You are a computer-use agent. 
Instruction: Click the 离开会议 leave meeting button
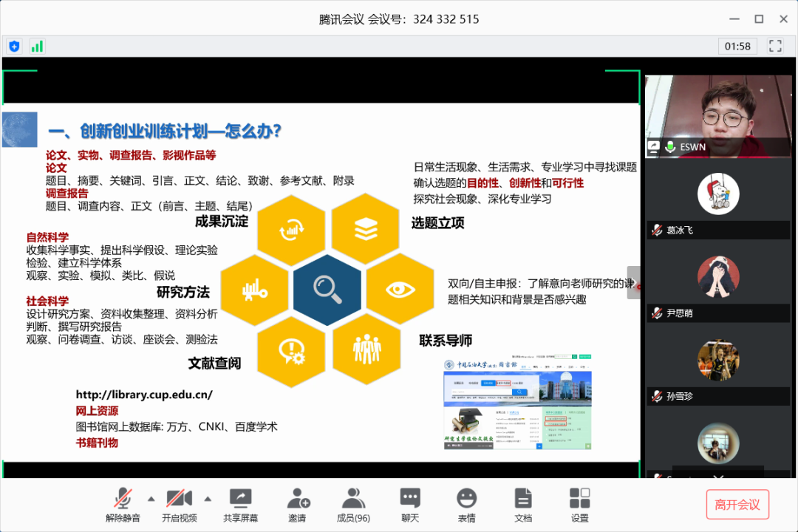pyautogui.click(x=737, y=505)
